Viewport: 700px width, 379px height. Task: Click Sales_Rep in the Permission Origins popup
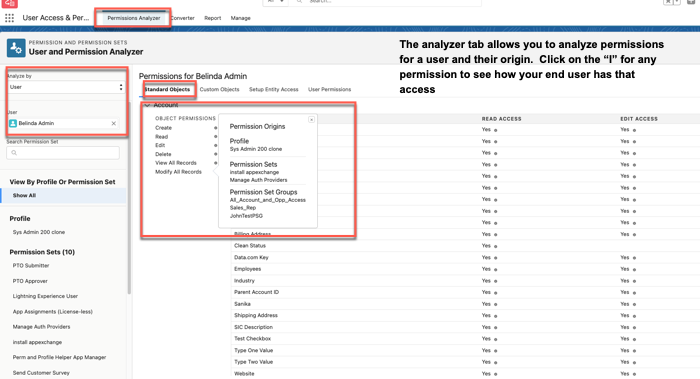coord(243,208)
